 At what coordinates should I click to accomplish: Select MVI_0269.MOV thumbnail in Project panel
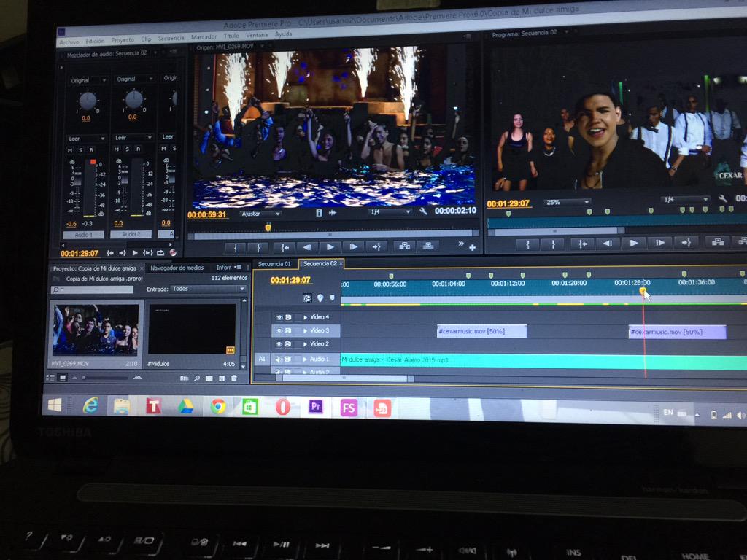pyautogui.click(x=96, y=330)
